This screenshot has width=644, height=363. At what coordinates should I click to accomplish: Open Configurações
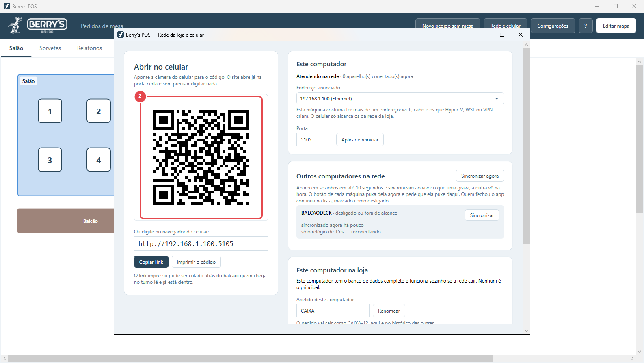pos(553,26)
